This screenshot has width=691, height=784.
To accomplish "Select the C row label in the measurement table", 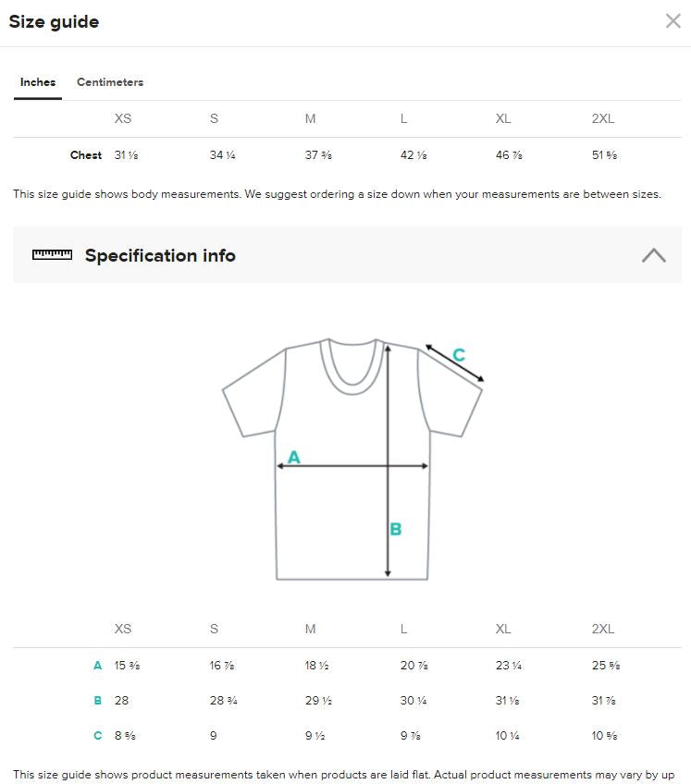I will pos(97,735).
